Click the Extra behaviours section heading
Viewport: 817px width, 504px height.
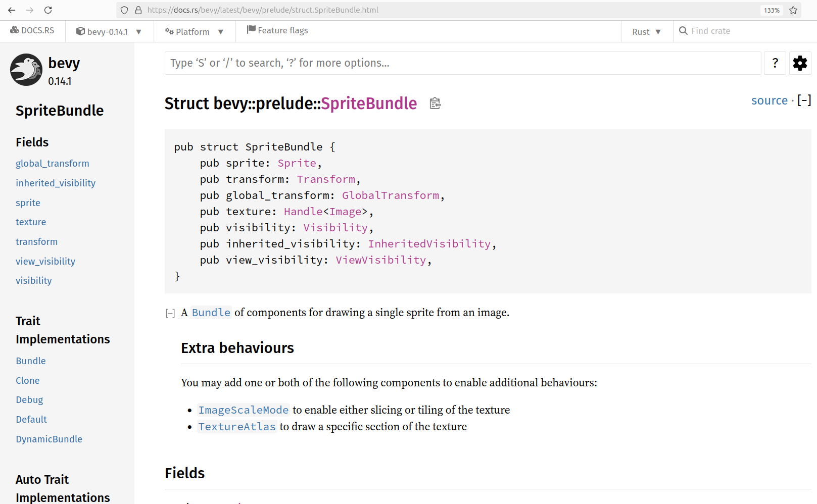click(237, 348)
